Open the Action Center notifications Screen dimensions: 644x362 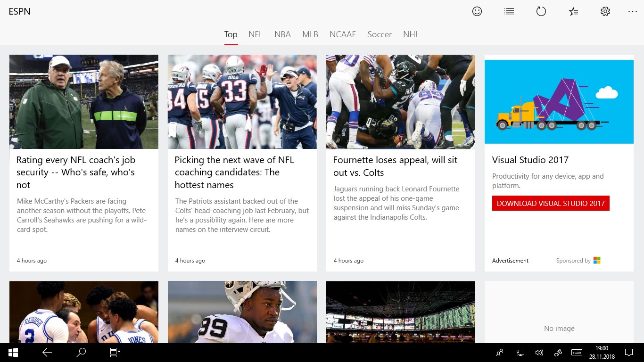click(628, 353)
